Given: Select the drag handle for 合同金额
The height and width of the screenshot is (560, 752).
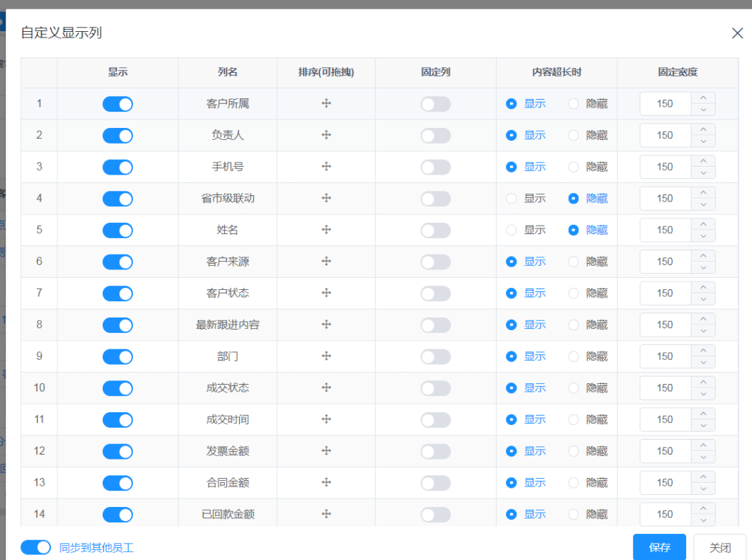Looking at the screenshot, I should (x=325, y=482).
